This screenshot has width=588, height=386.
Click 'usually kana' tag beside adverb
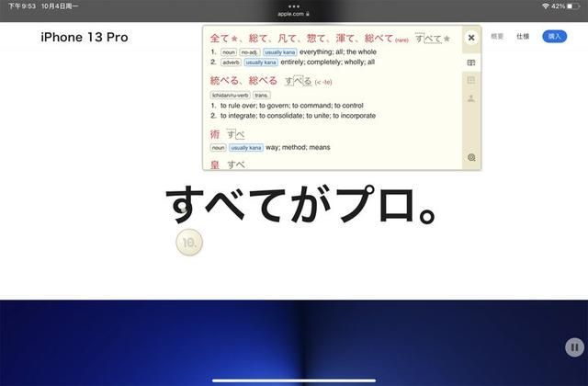(x=261, y=62)
